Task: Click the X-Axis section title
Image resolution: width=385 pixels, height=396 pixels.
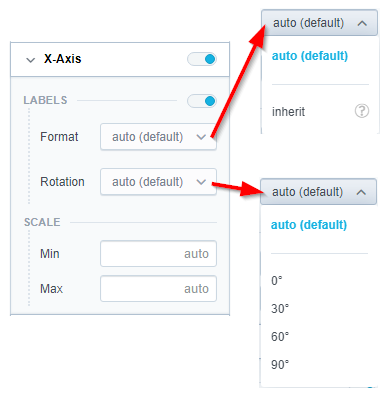Action: [x=63, y=59]
